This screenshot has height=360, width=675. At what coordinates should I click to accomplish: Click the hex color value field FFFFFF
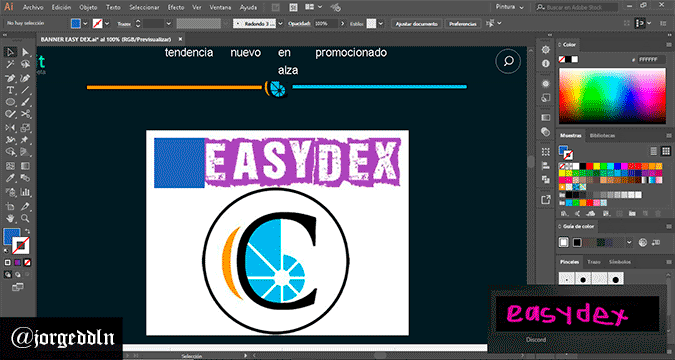[x=651, y=59]
